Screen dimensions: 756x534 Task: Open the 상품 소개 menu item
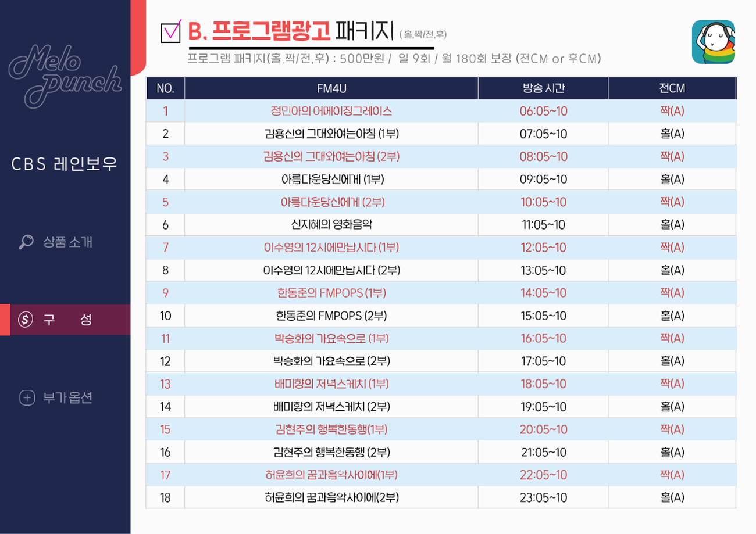(x=67, y=242)
